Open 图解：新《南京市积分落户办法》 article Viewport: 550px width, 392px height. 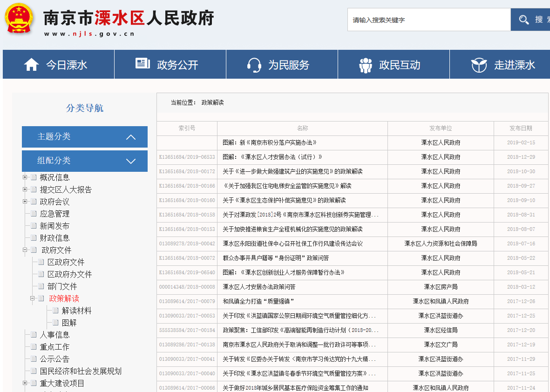[270, 143]
